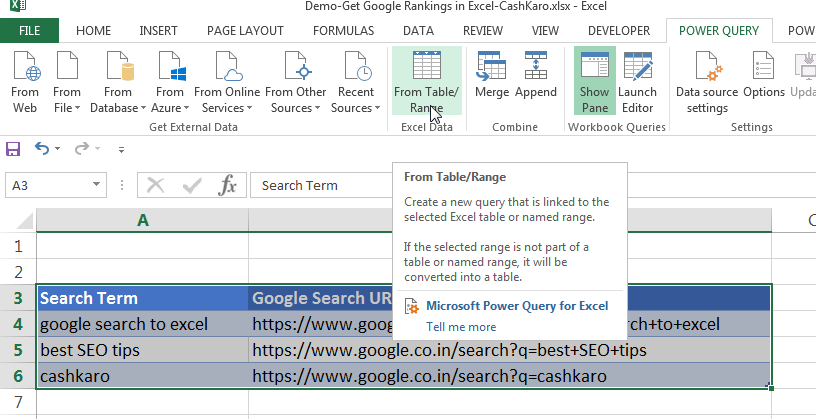Image resolution: width=816 pixels, height=419 pixels.
Task: Click the Tell me more link
Action: (461, 327)
